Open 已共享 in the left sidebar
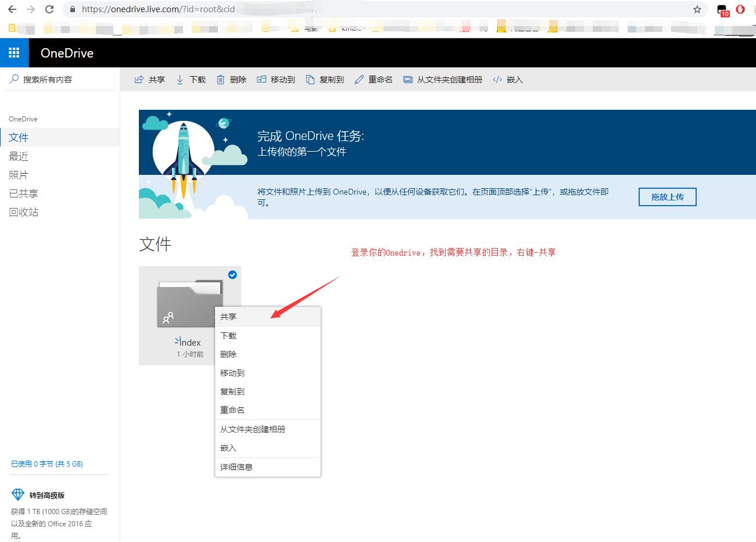756x542 pixels. (x=60, y=193)
